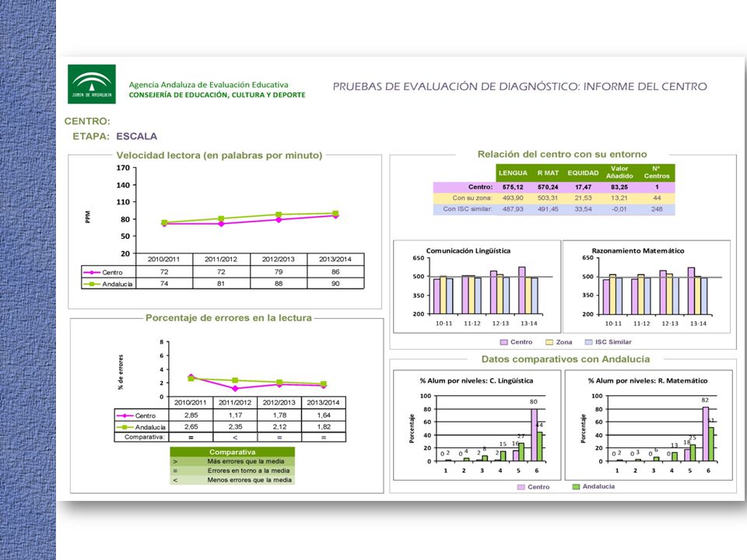This screenshot has width=747, height=560.
Task: Click the yellow Zona legend swatch
Action: [549, 342]
